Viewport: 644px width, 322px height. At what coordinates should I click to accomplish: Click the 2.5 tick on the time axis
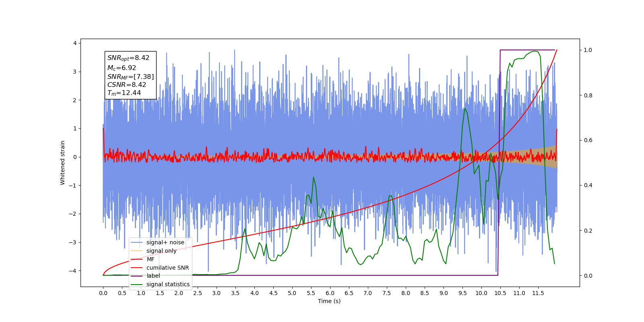point(198,293)
